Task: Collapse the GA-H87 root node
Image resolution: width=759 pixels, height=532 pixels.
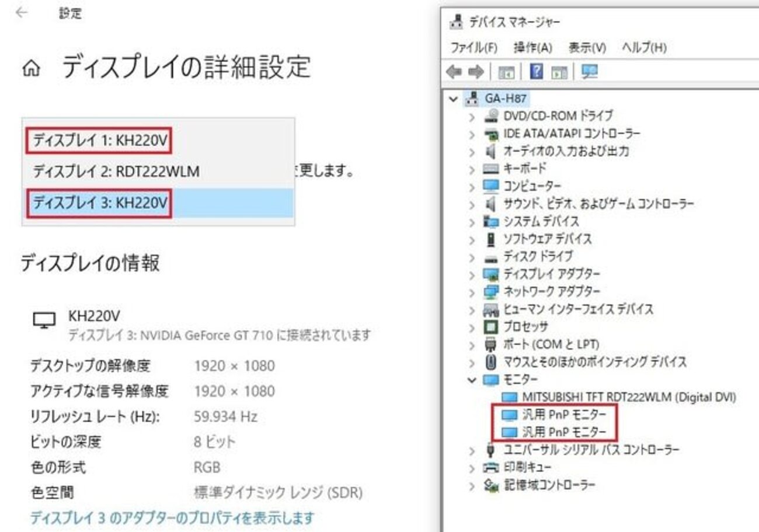Action: (455, 99)
